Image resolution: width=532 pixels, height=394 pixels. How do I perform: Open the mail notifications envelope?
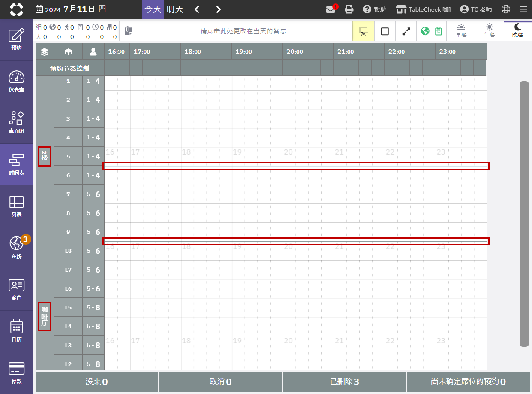(x=331, y=9)
